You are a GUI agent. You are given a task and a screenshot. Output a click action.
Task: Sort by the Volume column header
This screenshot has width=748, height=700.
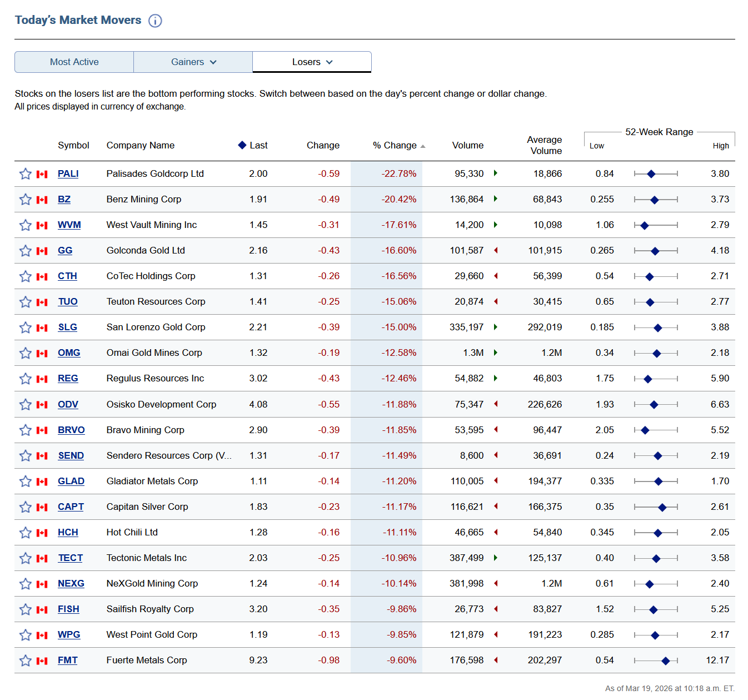(x=468, y=145)
